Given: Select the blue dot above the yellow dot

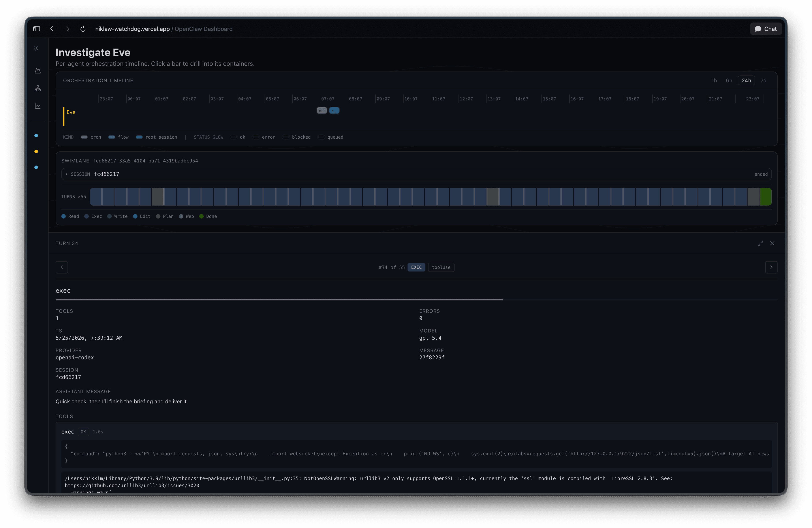Looking at the screenshot, I should 36,136.
